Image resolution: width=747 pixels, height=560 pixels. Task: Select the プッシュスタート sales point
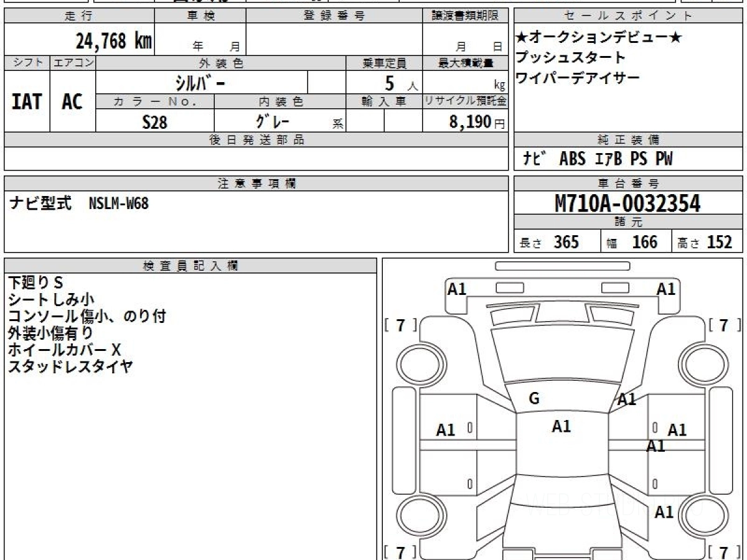[570, 58]
